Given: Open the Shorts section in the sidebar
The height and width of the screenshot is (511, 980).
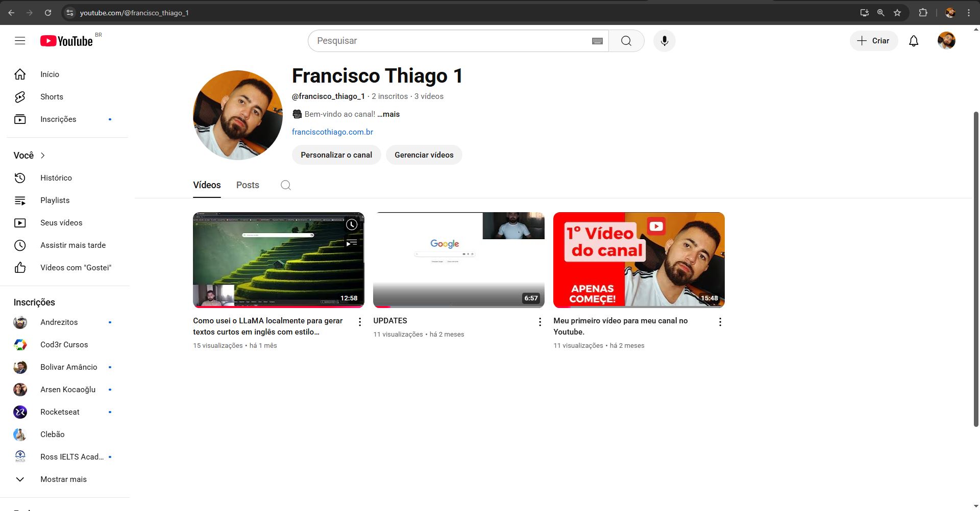Looking at the screenshot, I should tap(52, 96).
